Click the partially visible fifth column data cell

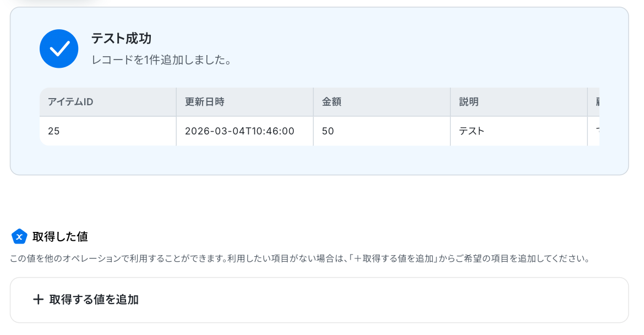[x=594, y=131]
